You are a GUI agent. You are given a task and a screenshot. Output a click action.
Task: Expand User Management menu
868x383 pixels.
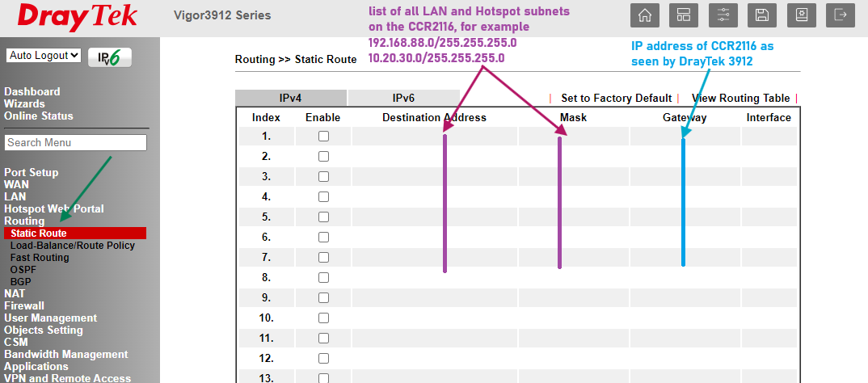click(x=50, y=318)
